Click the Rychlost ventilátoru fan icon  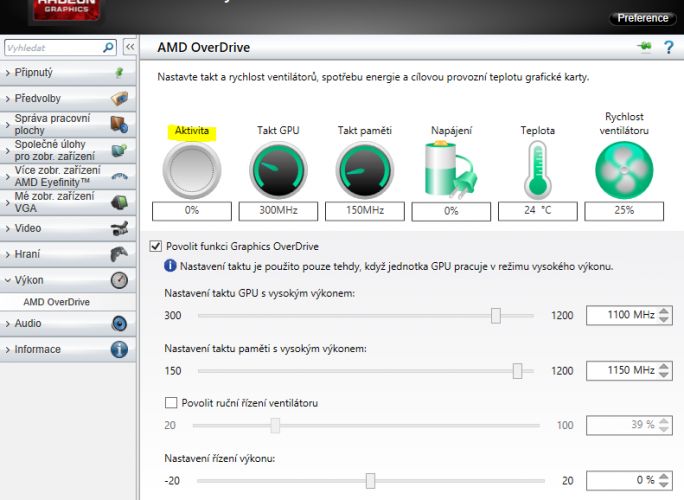[624, 171]
